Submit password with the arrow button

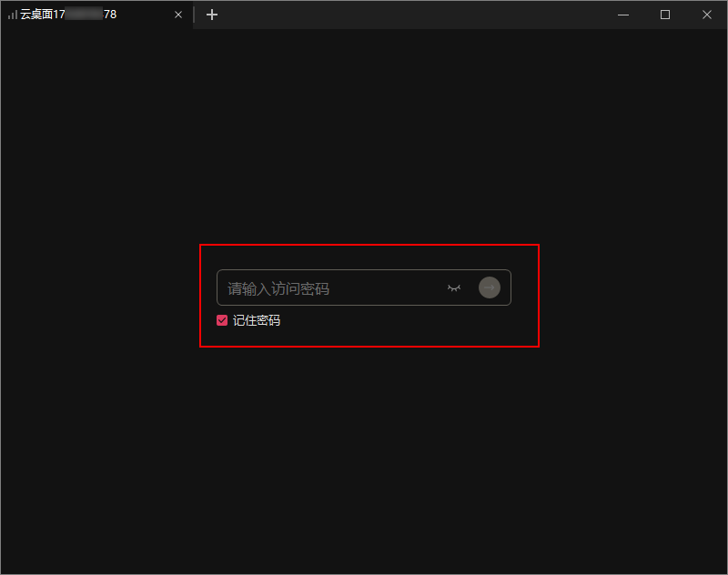[490, 287]
